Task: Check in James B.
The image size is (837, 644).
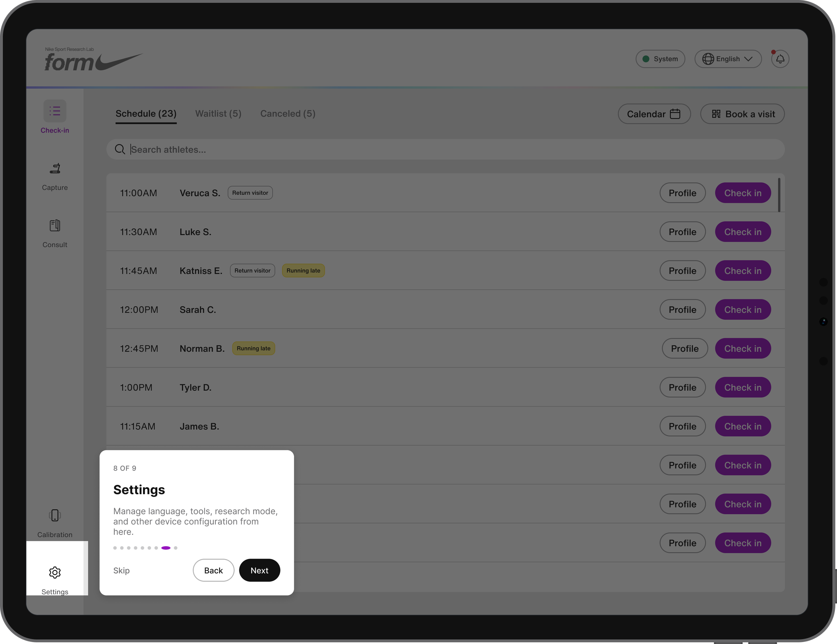Action: coord(743,426)
